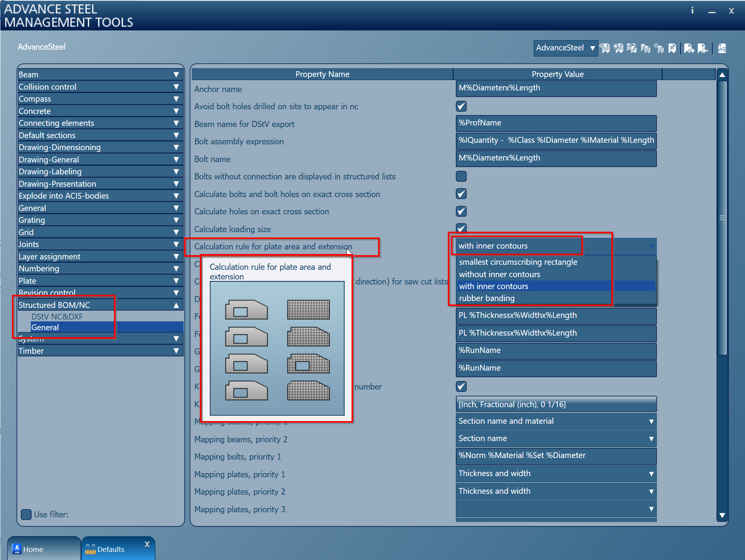
Task: Select the rename database table icon
Action: [x=632, y=48]
